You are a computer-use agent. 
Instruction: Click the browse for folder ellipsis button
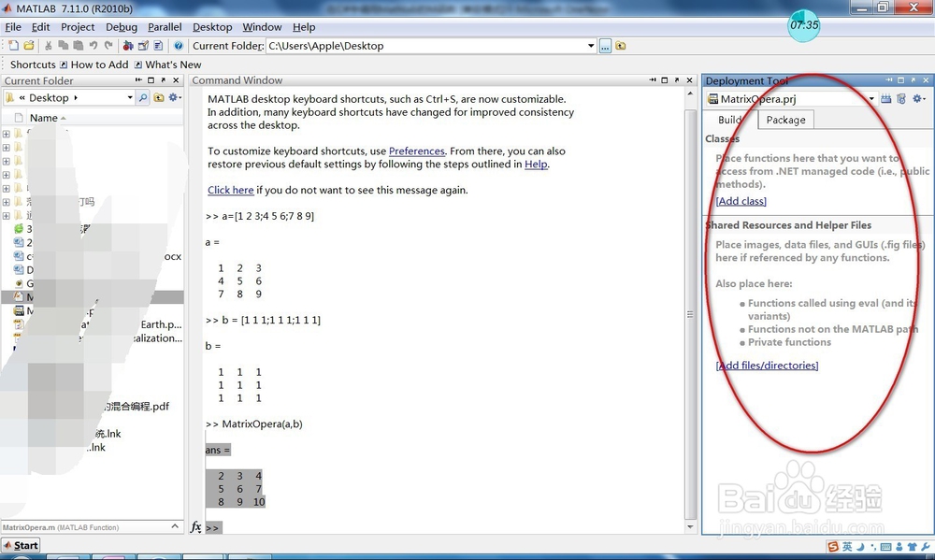pyautogui.click(x=605, y=46)
